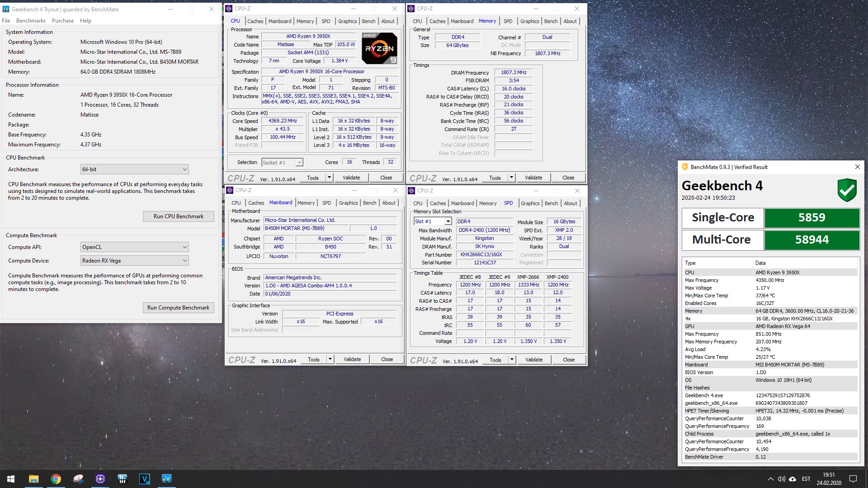This screenshot has height=488, width=868.
Task: Click Validate in CPU-Z Memory window
Action: [x=533, y=178]
